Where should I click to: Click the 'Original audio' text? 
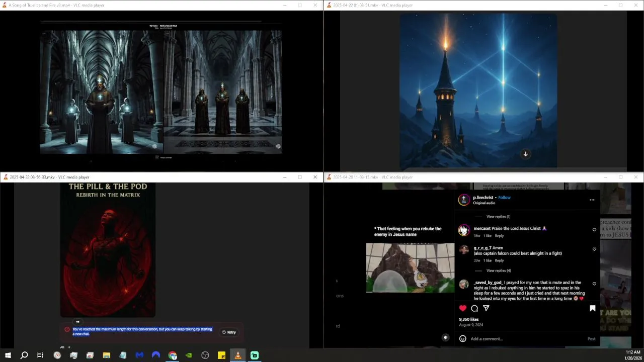point(484,203)
